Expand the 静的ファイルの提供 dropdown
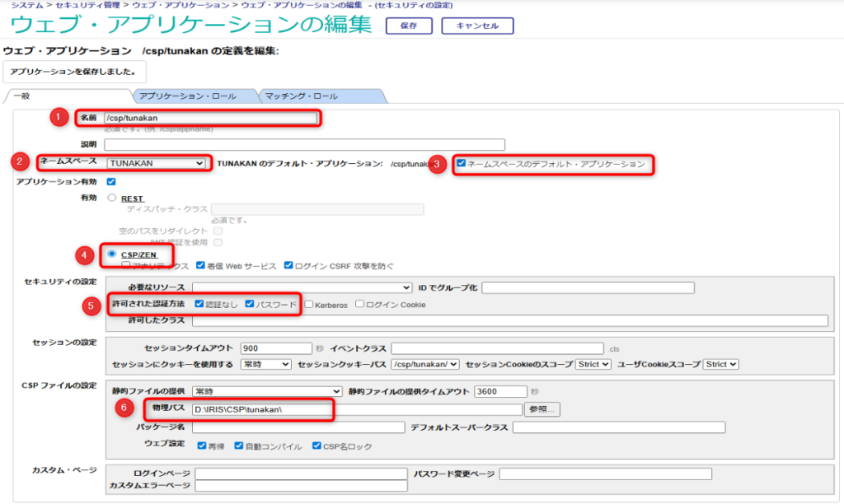 pos(267,391)
